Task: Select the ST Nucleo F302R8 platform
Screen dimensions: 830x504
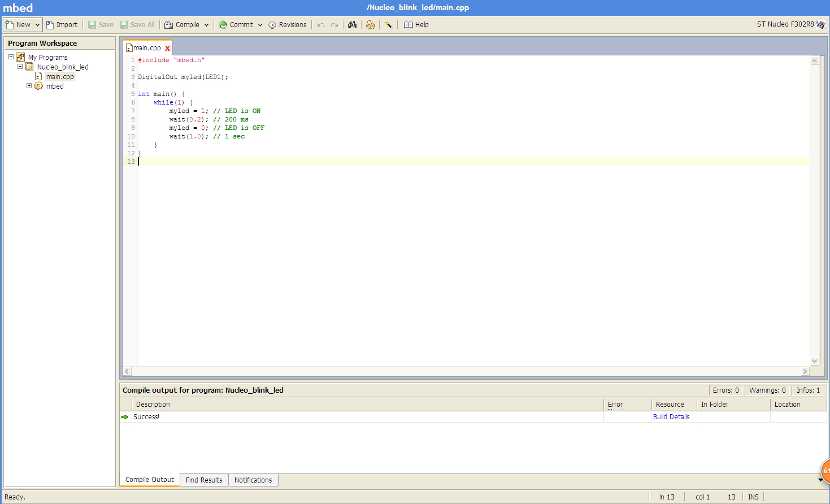Action: pyautogui.click(x=790, y=24)
